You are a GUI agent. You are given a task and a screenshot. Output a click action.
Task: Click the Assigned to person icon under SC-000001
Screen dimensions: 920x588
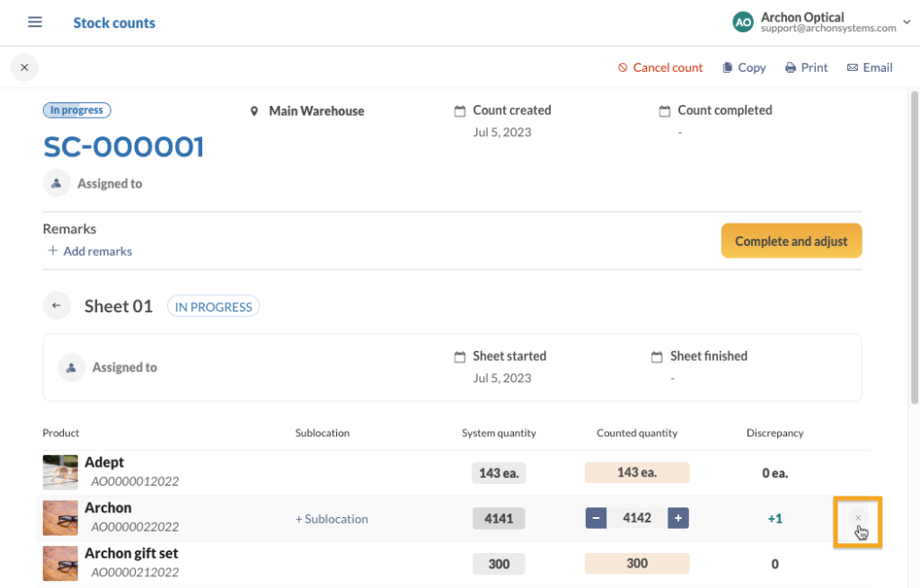pos(57,183)
